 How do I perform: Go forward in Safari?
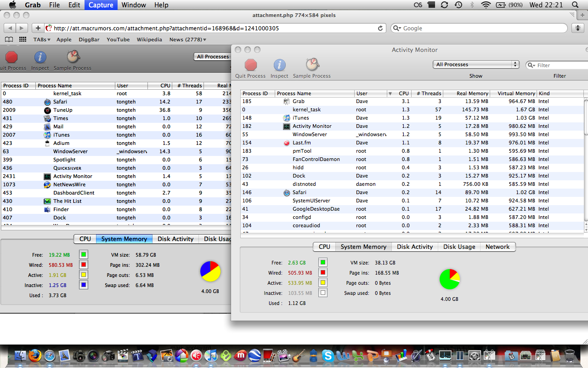click(x=22, y=28)
